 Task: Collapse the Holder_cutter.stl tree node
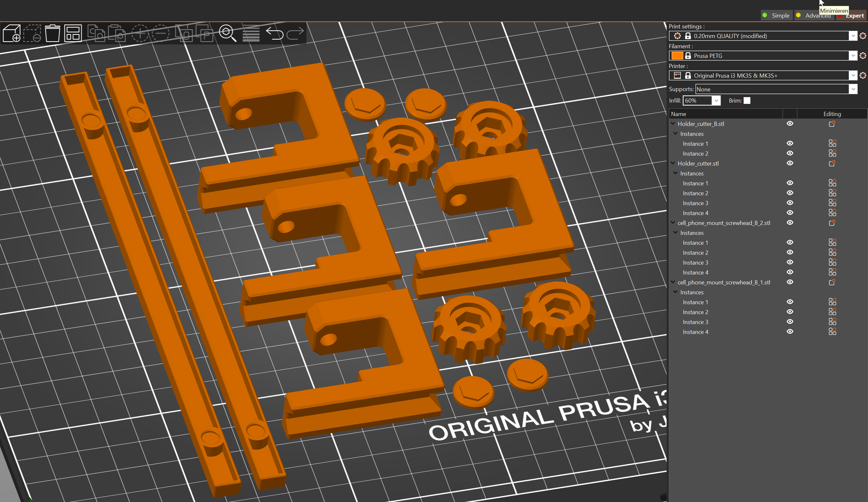[673, 163]
